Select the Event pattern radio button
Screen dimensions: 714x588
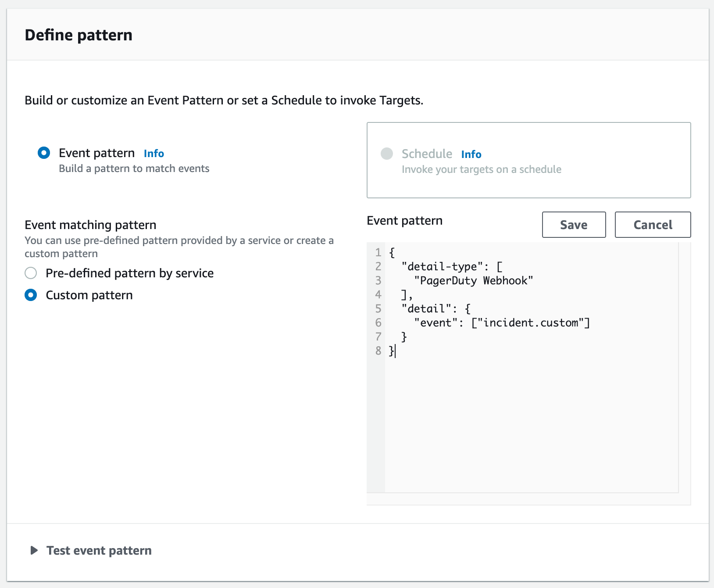pyautogui.click(x=44, y=153)
